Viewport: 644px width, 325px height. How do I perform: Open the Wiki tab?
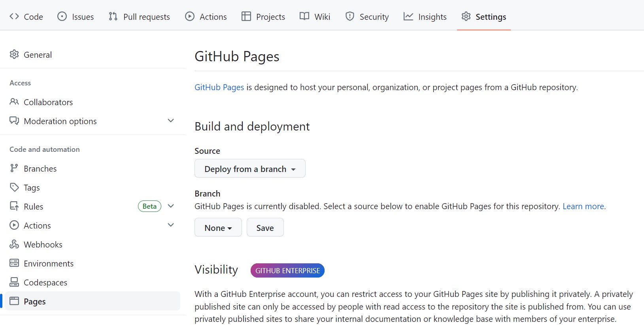(x=315, y=17)
